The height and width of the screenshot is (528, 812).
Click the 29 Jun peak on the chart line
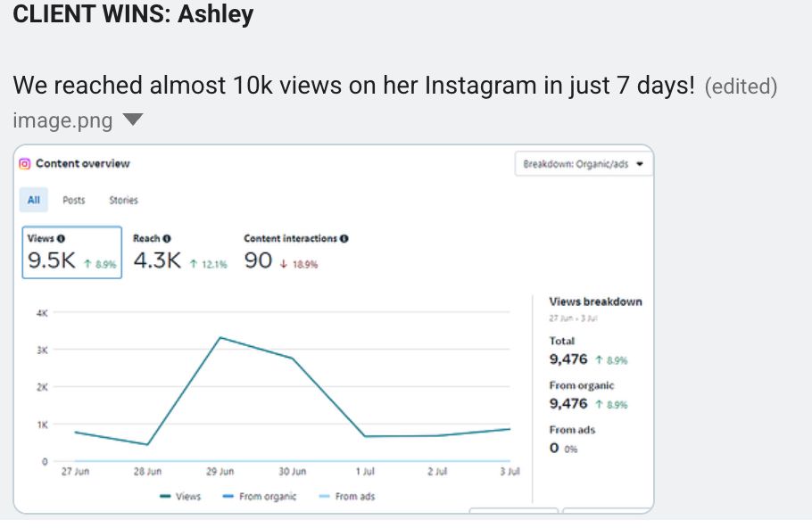coord(220,338)
